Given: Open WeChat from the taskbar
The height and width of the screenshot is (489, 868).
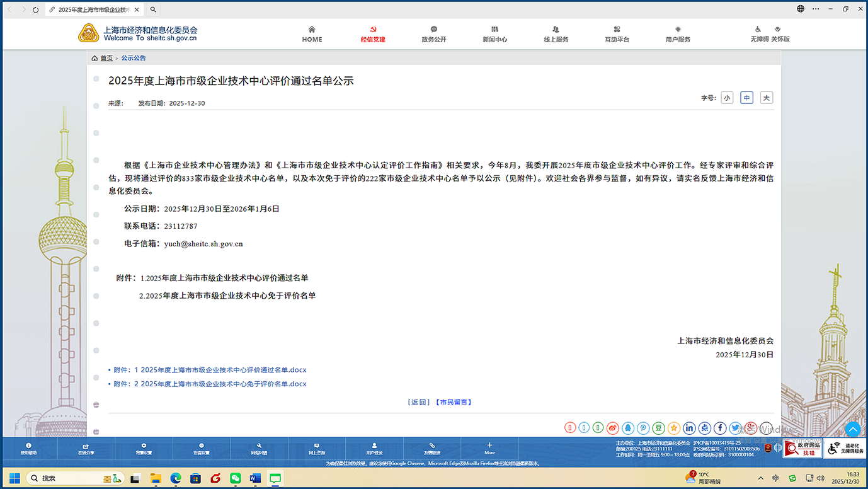Looking at the screenshot, I should (x=236, y=478).
